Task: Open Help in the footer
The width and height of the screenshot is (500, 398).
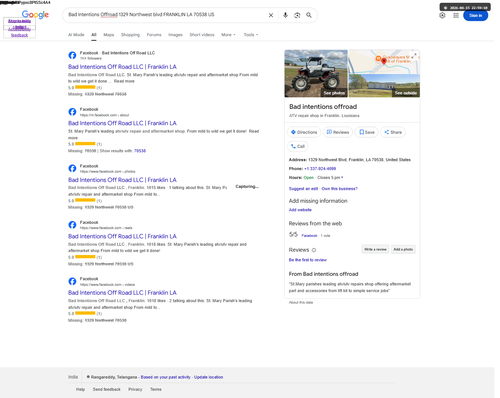Action: (x=80, y=389)
